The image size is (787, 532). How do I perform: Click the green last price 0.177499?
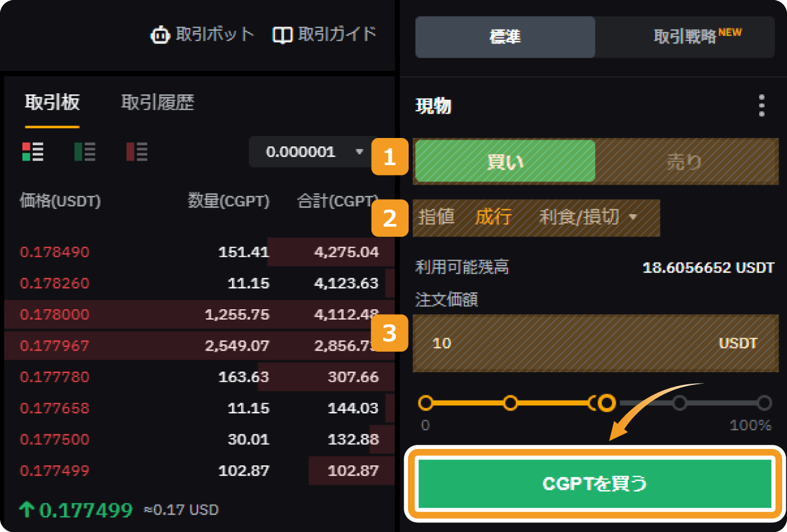86,510
